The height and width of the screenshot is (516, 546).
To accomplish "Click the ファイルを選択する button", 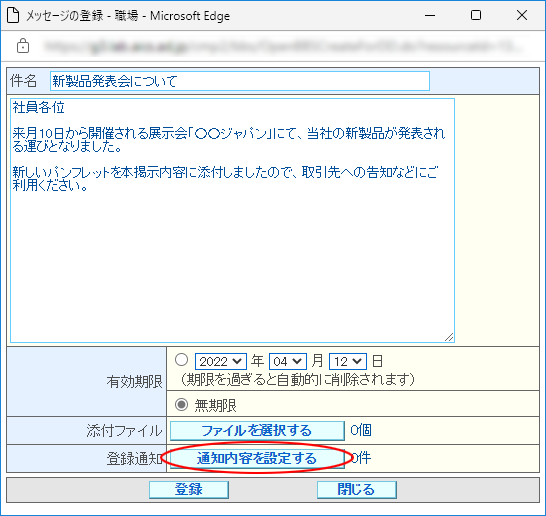I will (x=257, y=431).
